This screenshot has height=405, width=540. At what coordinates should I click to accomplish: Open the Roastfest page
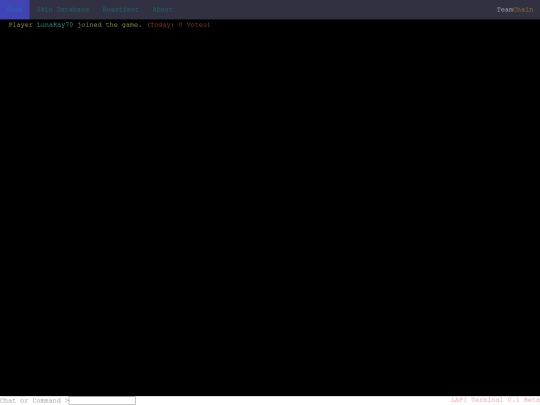point(121,10)
